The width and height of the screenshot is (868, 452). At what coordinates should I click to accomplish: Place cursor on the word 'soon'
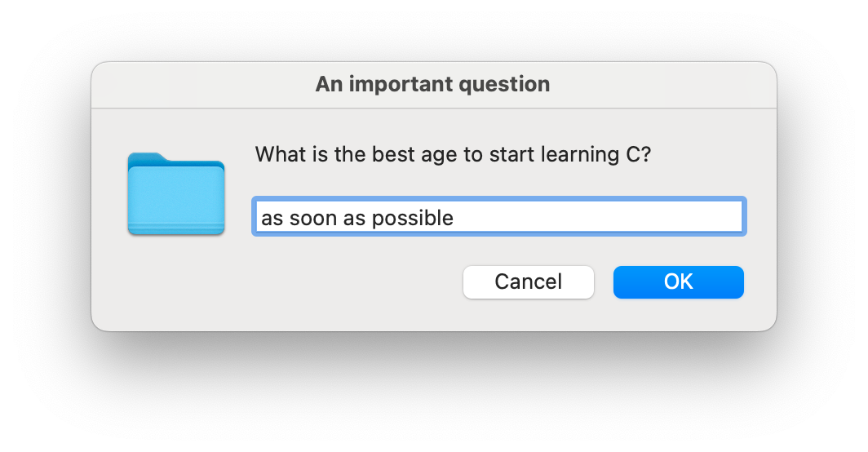point(313,218)
